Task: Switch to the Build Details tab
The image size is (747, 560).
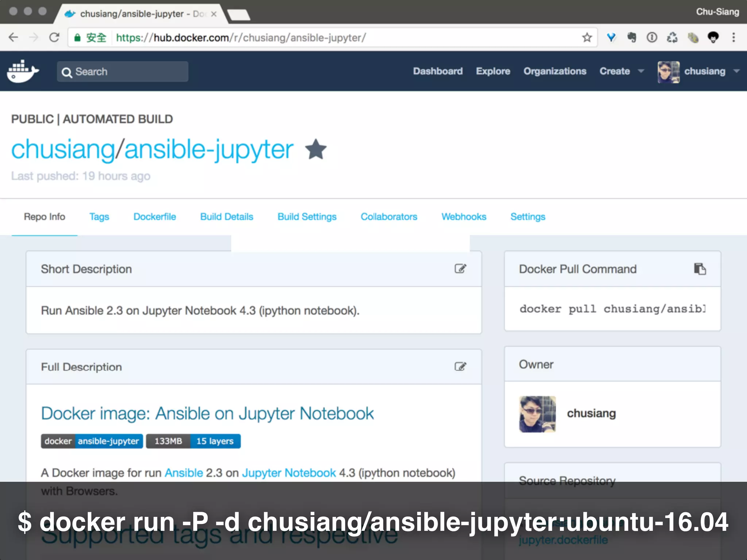Action: click(x=227, y=217)
